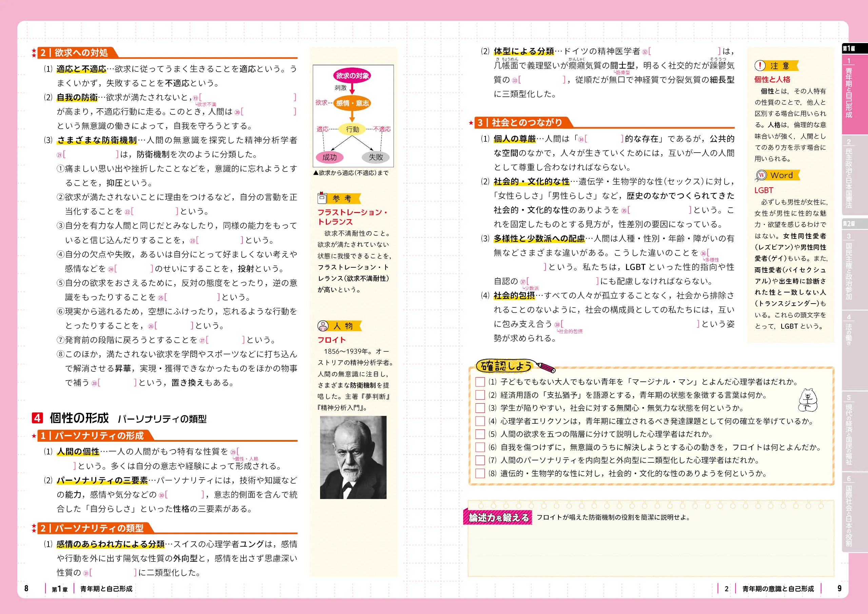Click the red number 4 box for 個性の形成
868x614 pixels.
point(37,418)
